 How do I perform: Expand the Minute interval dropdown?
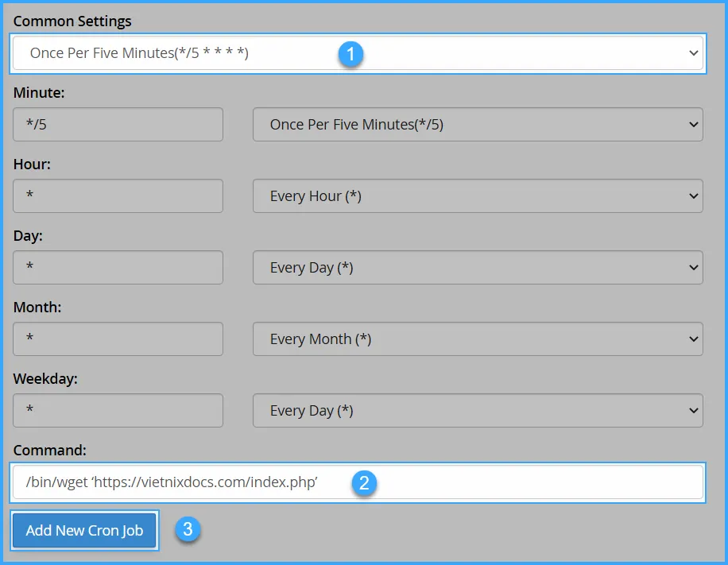pos(477,124)
